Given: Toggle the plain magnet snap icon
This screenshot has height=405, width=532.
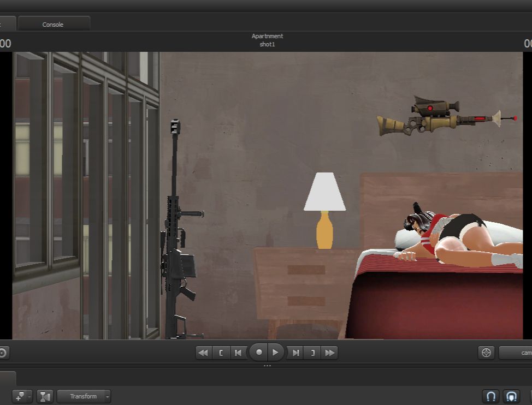Looking at the screenshot, I should 491,396.
